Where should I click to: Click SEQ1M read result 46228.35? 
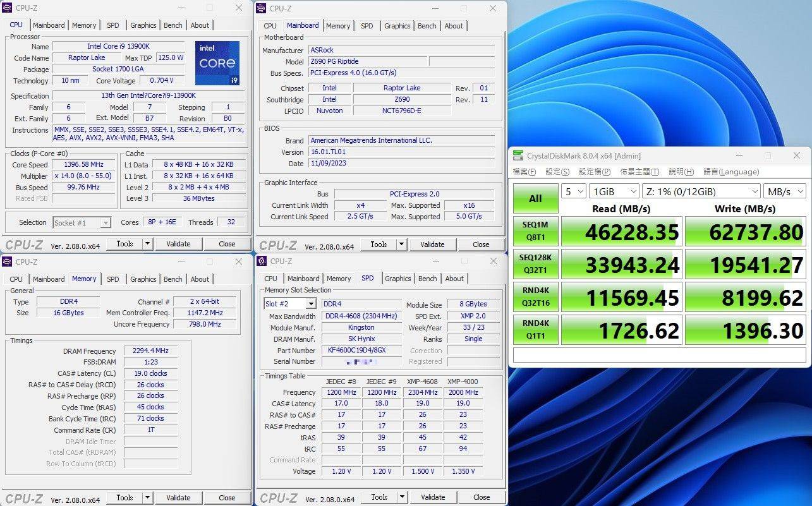pyautogui.click(x=621, y=232)
